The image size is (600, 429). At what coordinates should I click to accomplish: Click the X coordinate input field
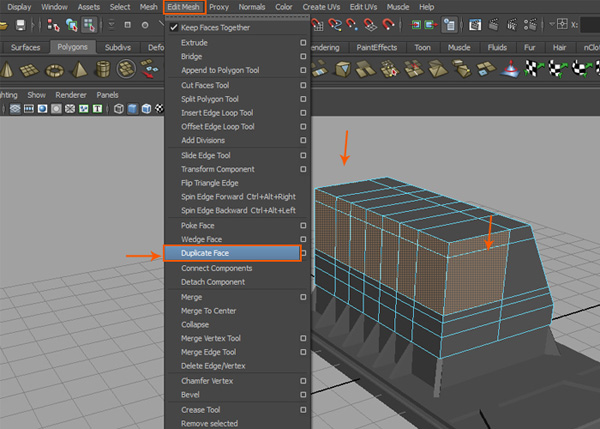pyautogui.click(x=592, y=24)
